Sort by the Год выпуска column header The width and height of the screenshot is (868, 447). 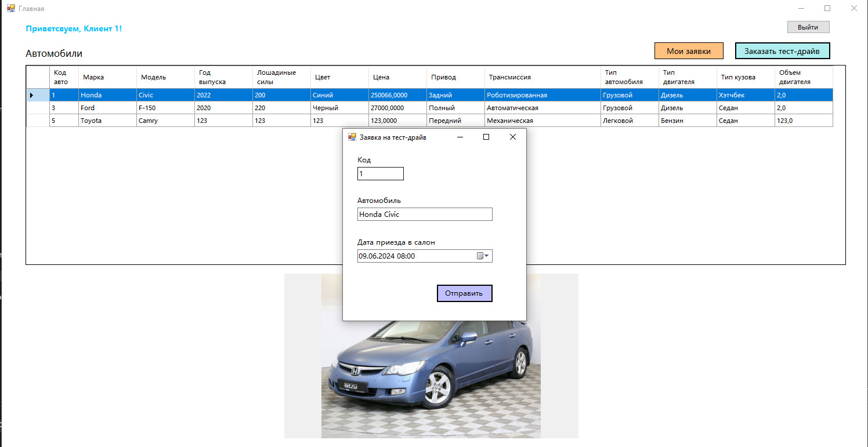223,77
